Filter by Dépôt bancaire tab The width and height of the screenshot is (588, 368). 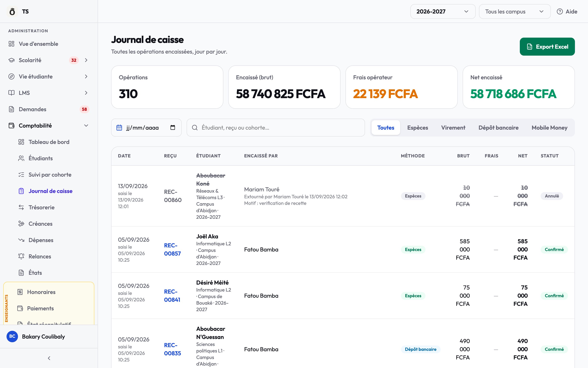498,128
